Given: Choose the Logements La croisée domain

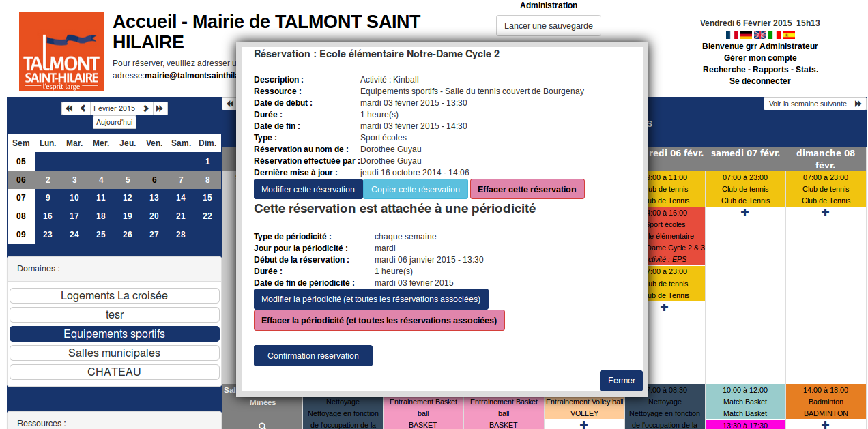Looking at the screenshot, I should tap(115, 296).
